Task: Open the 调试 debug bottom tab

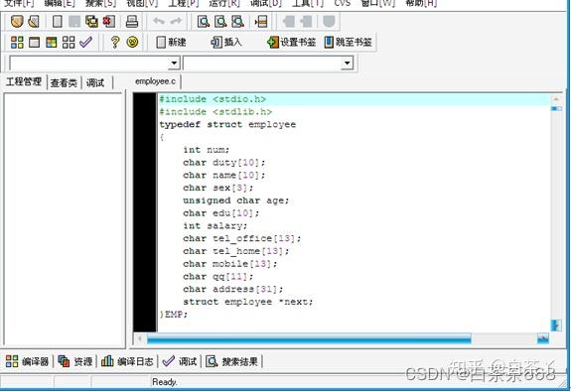Action: point(180,361)
